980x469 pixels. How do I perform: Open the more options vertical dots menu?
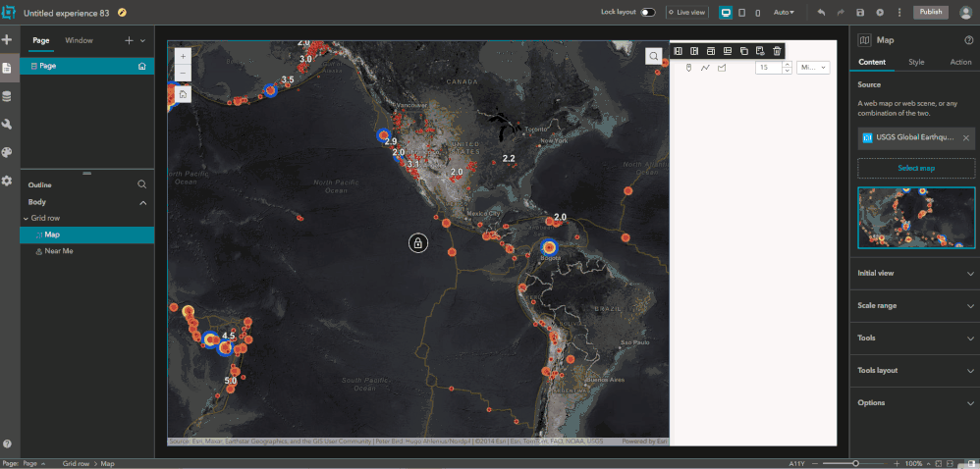pos(899,13)
